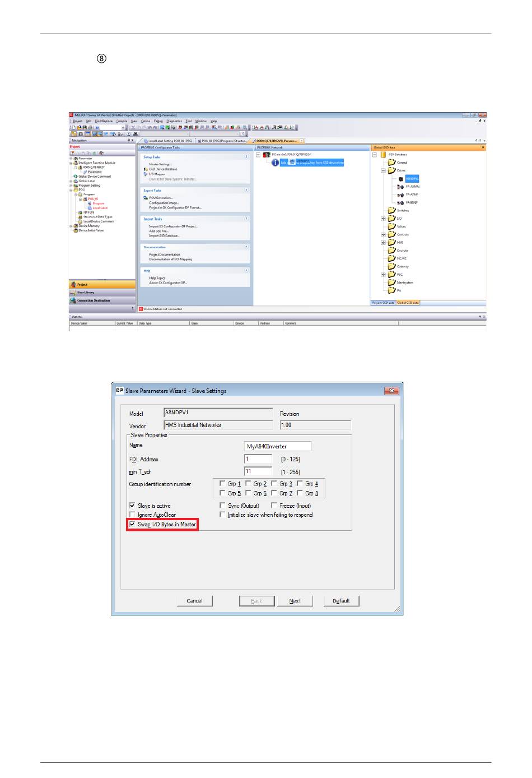Click the blue info icon in PROFIBUS Network
This screenshot has height=778, width=532.
[x=275, y=163]
